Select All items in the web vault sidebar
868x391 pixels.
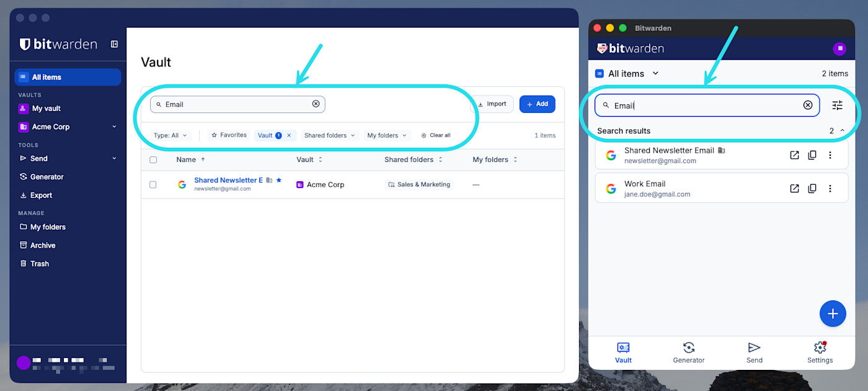pyautogui.click(x=68, y=77)
